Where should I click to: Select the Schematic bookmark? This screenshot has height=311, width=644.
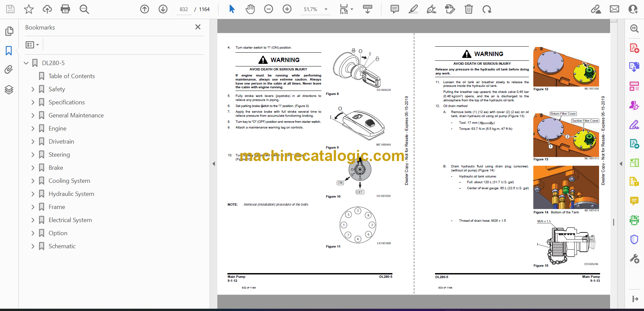click(x=62, y=246)
